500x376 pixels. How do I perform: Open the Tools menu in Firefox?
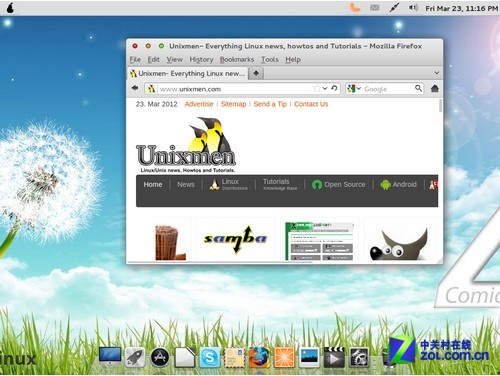click(x=270, y=60)
